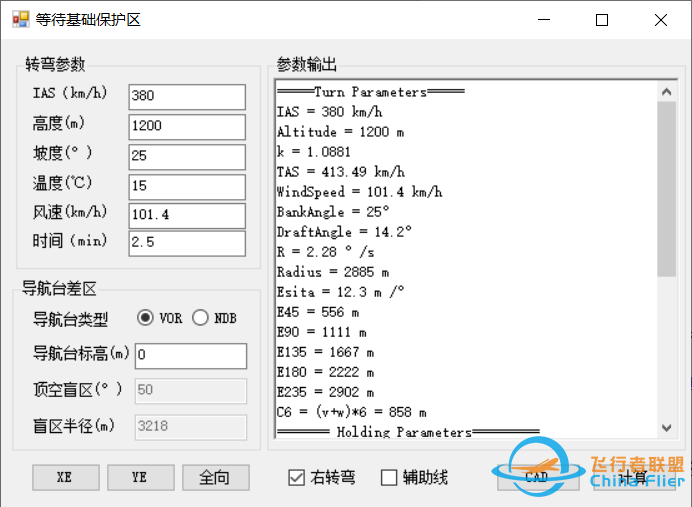The height and width of the screenshot is (507, 692).
Task: Click the line 'R = 2.28 ° /s'
Action: tap(326, 252)
